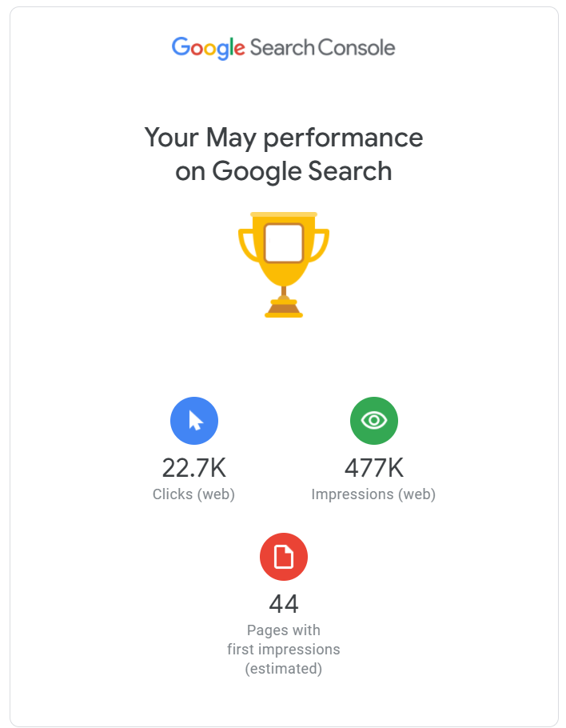
Task: Click the Impressions (web) label
Action: (x=373, y=494)
